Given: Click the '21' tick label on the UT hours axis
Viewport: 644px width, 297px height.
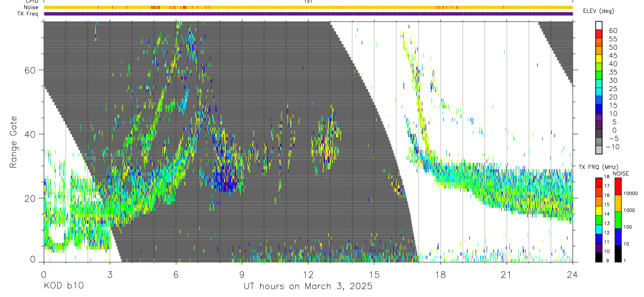Looking at the screenshot, I should pyautogui.click(x=507, y=274).
